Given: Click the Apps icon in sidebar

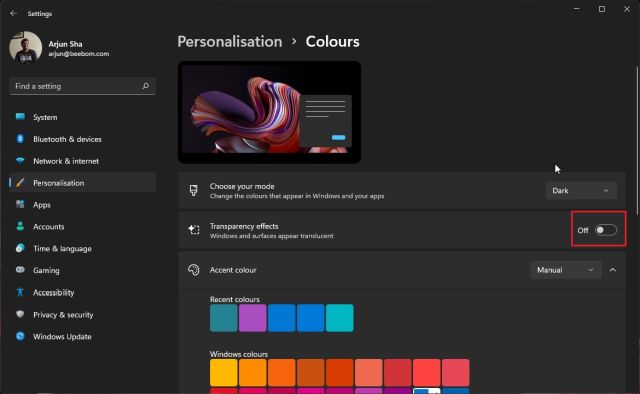Looking at the screenshot, I should (20, 204).
